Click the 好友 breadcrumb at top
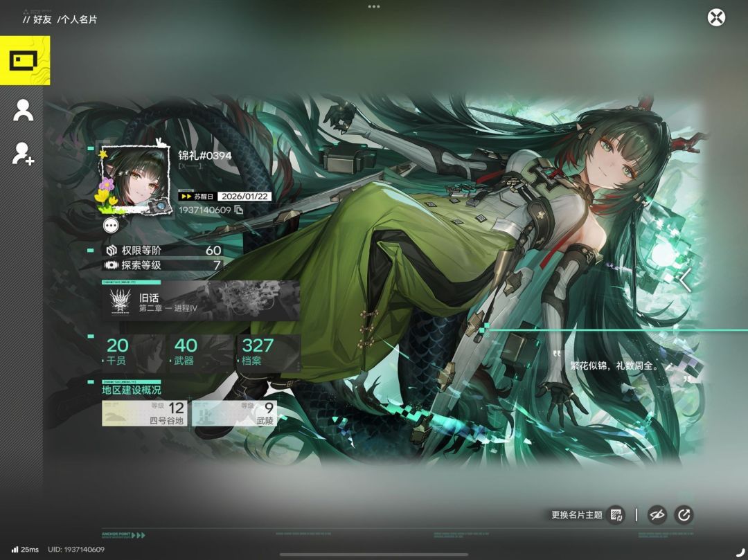This screenshot has width=748, height=560. [x=42, y=19]
